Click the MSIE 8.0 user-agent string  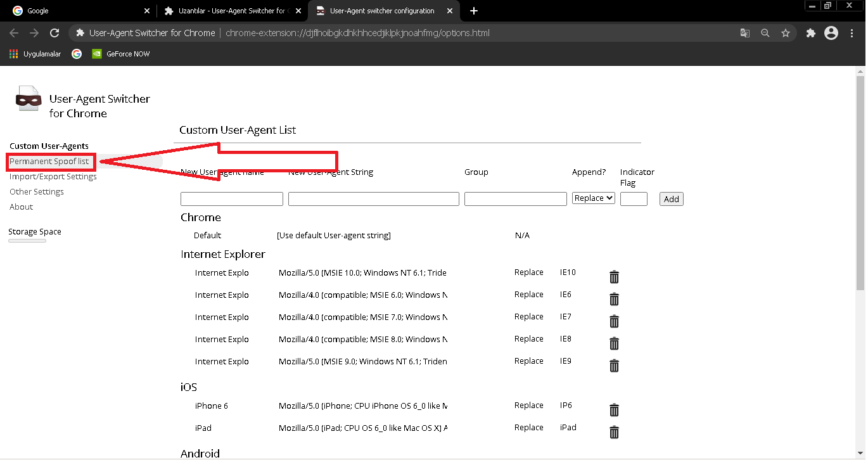pyautogui.click(x=363, y=340)
